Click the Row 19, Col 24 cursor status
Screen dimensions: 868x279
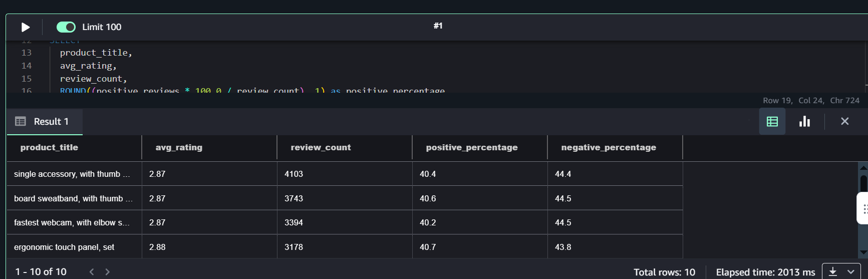[x=811, y=100]
